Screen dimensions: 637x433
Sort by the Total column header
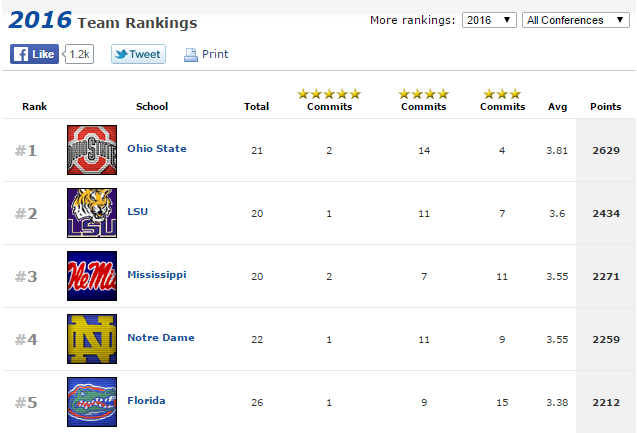(256, 106)
